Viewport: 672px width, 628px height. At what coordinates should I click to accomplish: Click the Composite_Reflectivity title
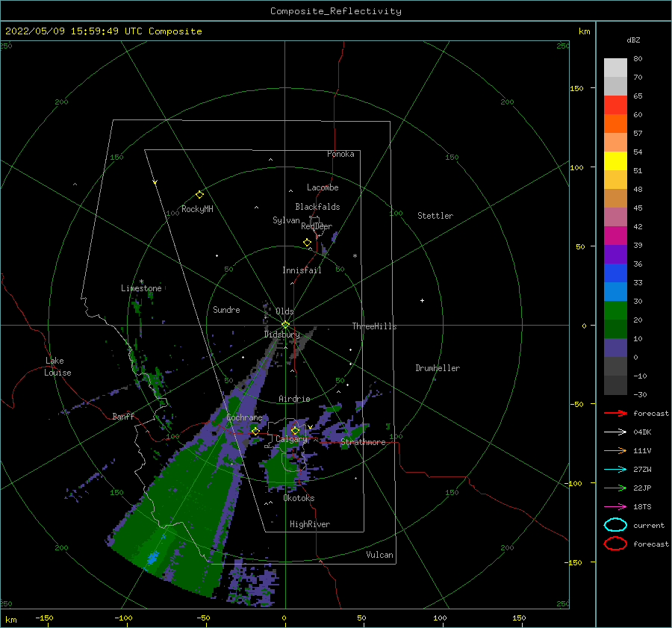(x=336, y=11)
